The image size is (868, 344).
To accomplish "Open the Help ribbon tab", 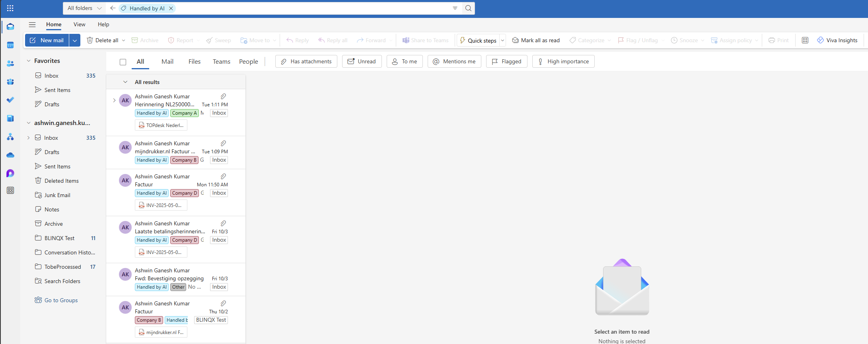I will click(x=103, y=24).
